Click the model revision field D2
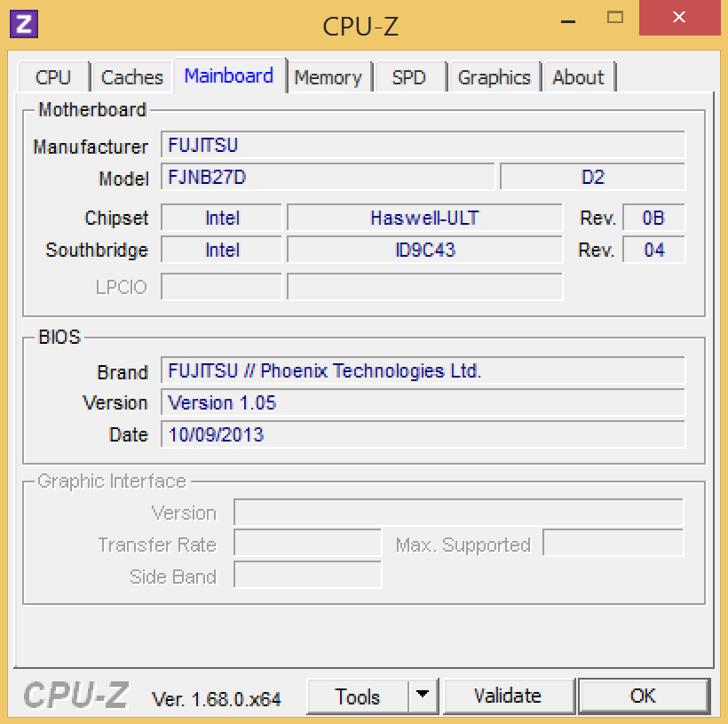This screenshot has width=728, height=724. (592, 177)
